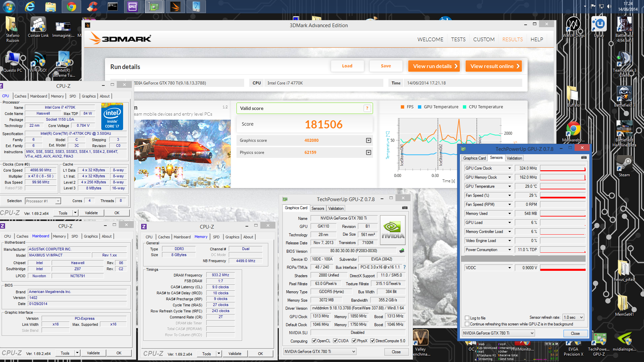This screenshot has height=362, width=644.
Task: Click the Save button in Run details
Action: click(x=386, y=66)
